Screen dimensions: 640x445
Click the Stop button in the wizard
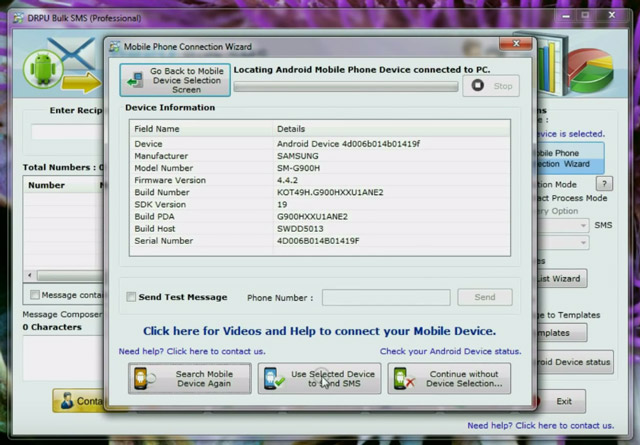491,86
